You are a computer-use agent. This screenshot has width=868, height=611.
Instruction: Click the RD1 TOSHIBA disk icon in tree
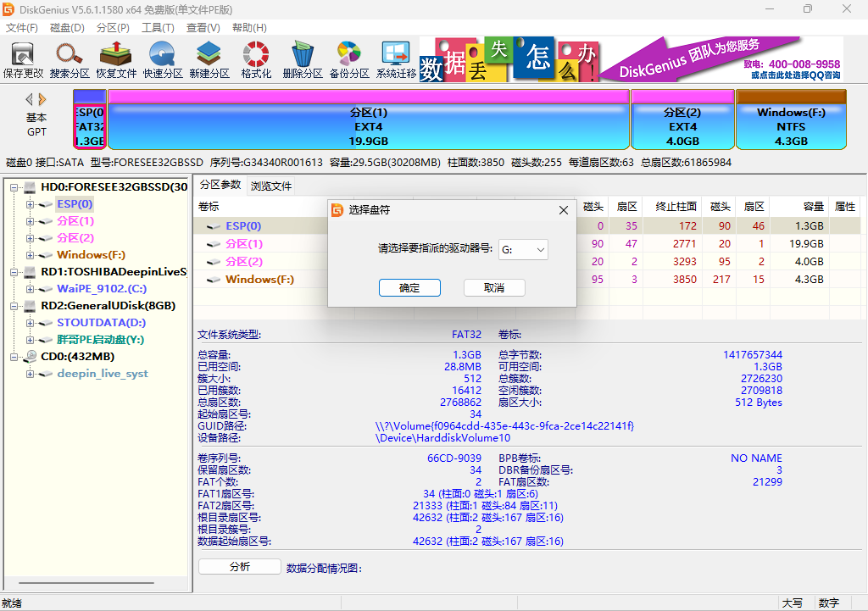pyautogui.click(x=31, y=272)
